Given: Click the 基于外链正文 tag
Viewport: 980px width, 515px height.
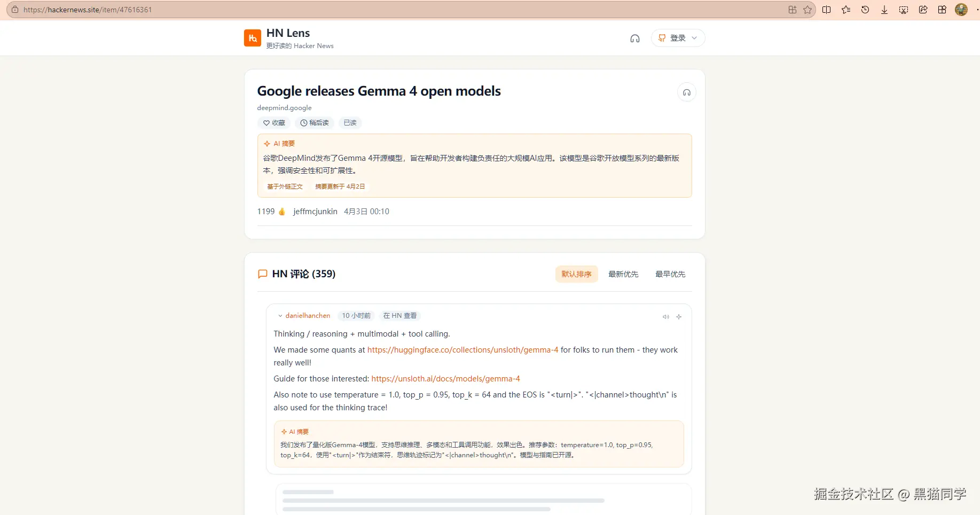Looking at the screenshot, I should tap(285, 186).
